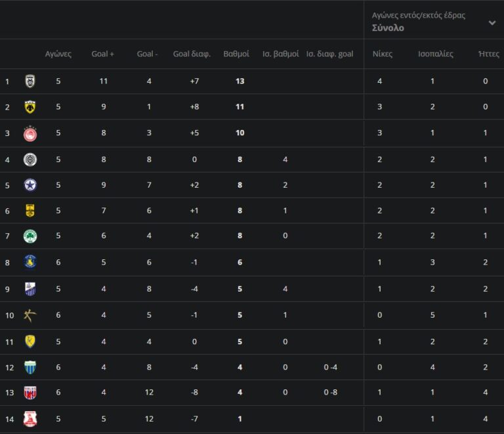Image resolution: width=504 pixels, height=434 pixels.
Task: Click first-place points value 13
Action: tap(240, 81)
